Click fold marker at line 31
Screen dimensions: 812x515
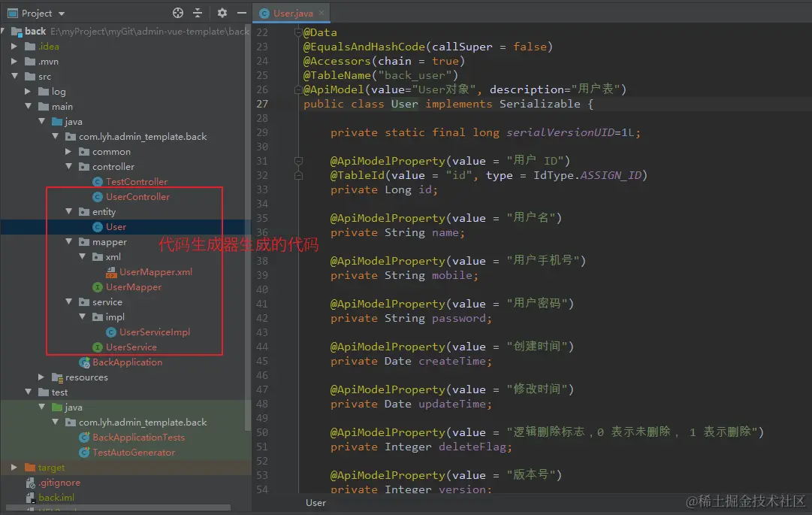298,161
